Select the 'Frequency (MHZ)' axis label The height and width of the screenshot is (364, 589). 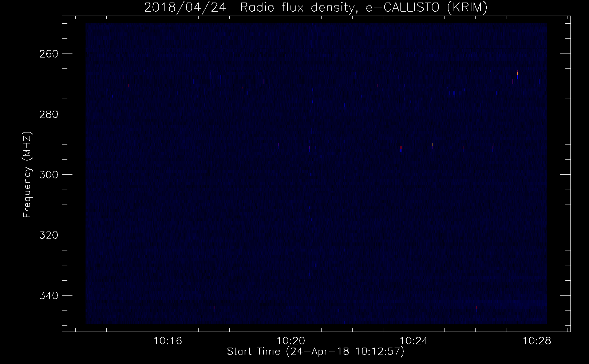(x=27, y=174)
